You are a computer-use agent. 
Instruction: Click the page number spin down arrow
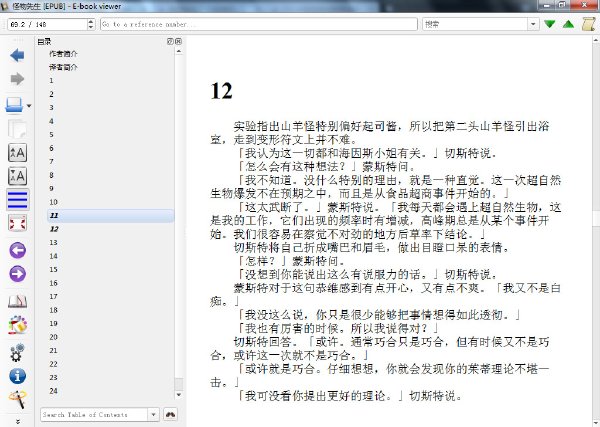click(91, 27)
